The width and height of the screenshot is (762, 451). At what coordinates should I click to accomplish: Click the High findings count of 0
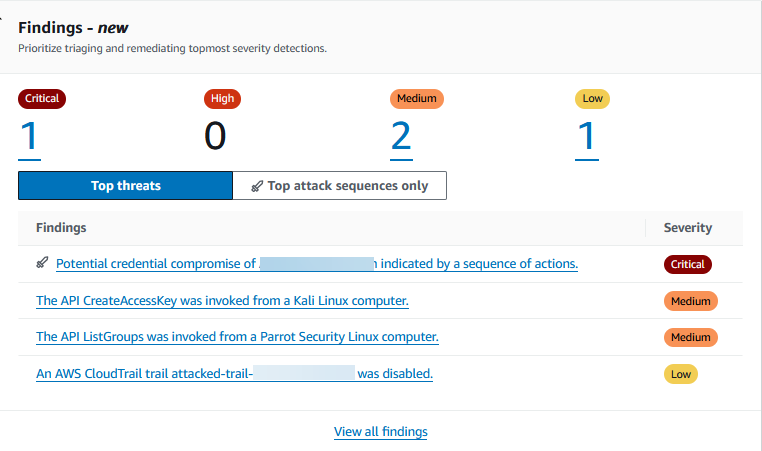point(215,135)
